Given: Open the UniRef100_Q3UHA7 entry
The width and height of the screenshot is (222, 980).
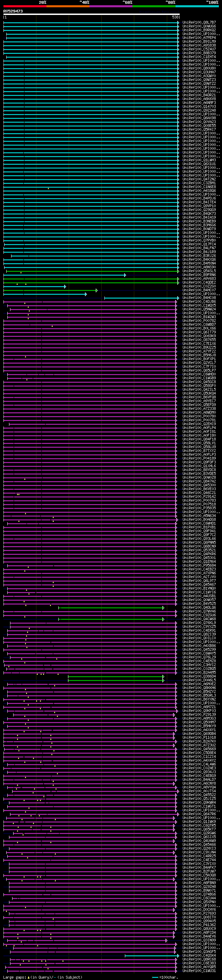Looking at the screenshot, I should pos(199,72).
